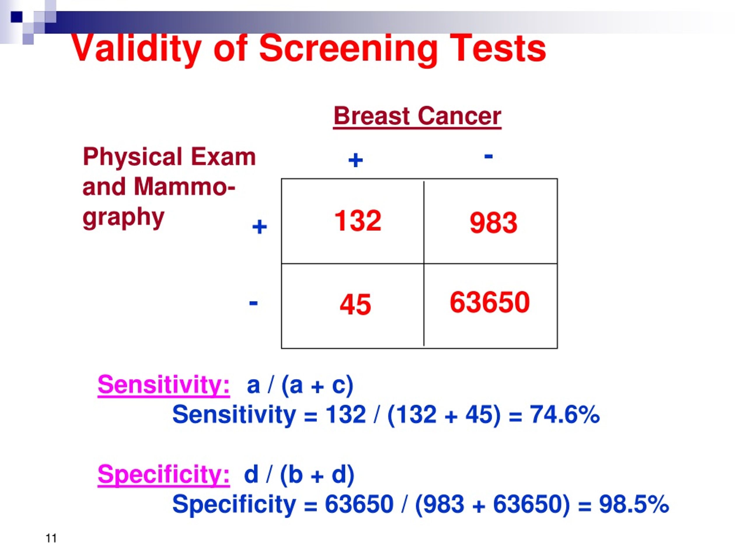Screen dimensions: 747x560
Task: Click the underlined Specificity: label
Action: pyautogui.click(x=164, y=475)
